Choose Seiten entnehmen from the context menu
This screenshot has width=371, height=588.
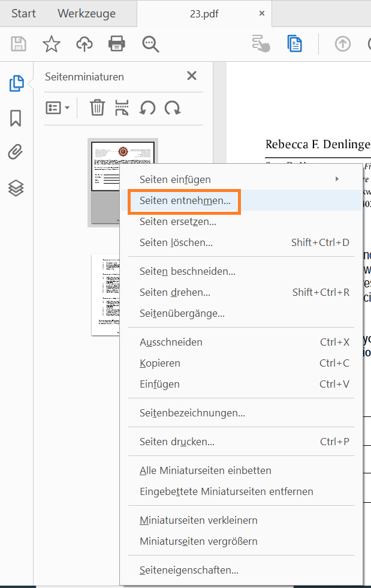pos(183,202)
